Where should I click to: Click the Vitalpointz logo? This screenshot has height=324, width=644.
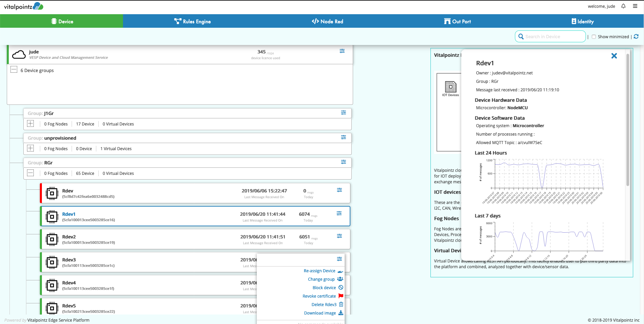pyautogui.click(x=24, y=6)
